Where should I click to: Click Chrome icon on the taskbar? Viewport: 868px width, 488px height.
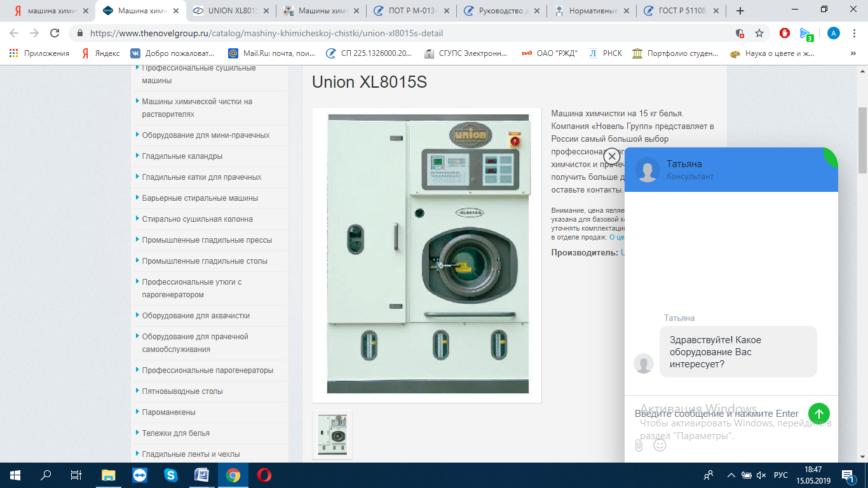click(x=233, y=475)
